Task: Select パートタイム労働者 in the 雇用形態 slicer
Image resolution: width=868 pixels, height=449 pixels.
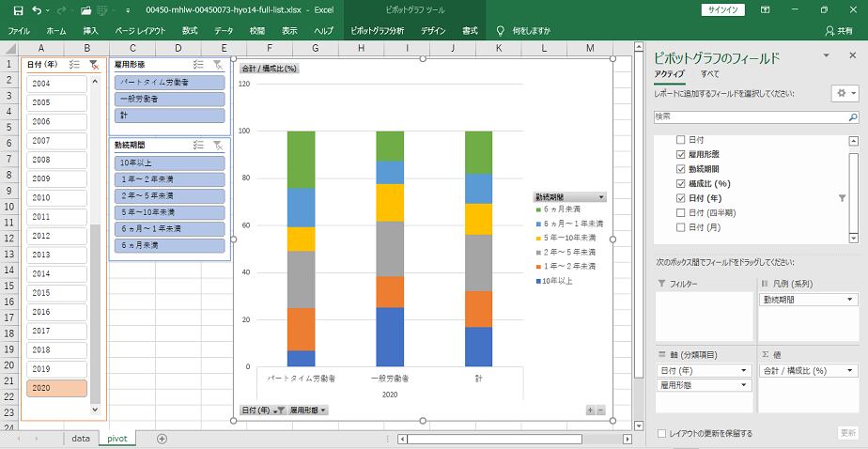Action: coord(170,83)
